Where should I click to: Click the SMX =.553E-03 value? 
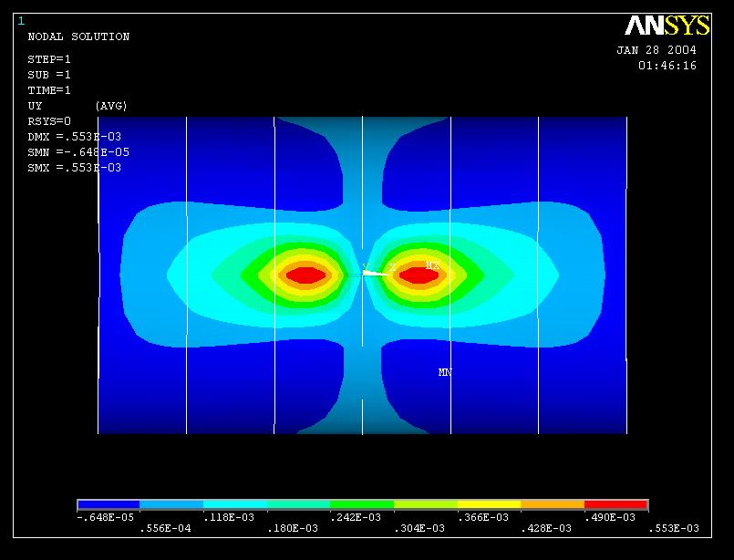[75, 168]
